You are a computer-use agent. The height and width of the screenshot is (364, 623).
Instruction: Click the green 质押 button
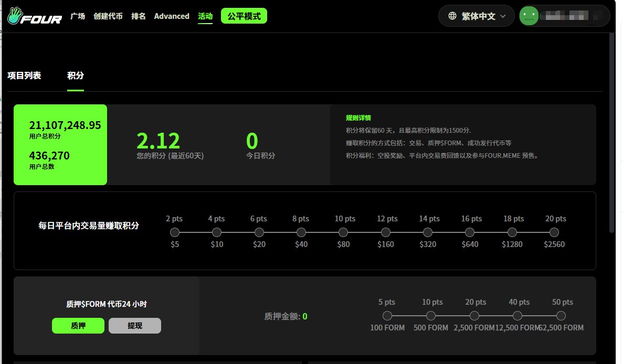coord(78,326)
